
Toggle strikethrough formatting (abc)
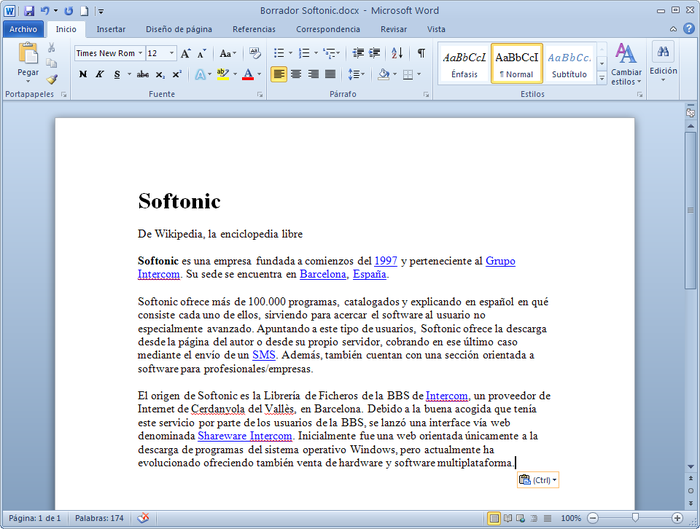(142, 74)
